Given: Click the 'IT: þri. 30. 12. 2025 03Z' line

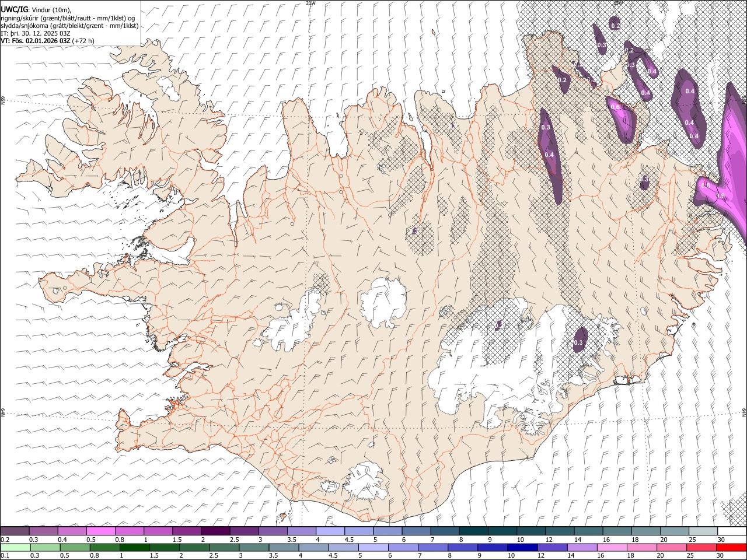Looking at the screenshot, I should pos(36,33).
